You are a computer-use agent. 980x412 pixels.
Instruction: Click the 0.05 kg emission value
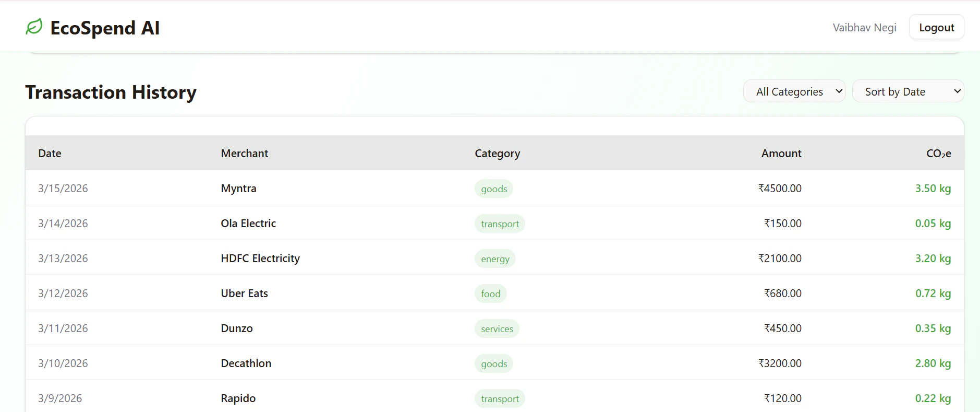tap(933, 223)
